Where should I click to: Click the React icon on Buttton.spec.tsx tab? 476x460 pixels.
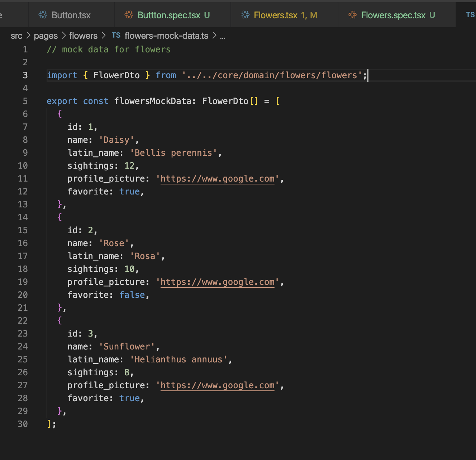tap(128, 15)
